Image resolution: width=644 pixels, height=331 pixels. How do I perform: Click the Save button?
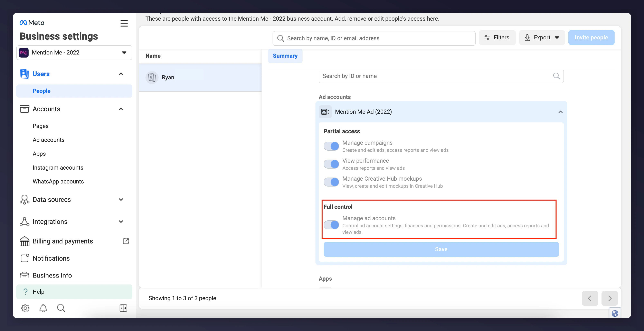coord(441,249)
